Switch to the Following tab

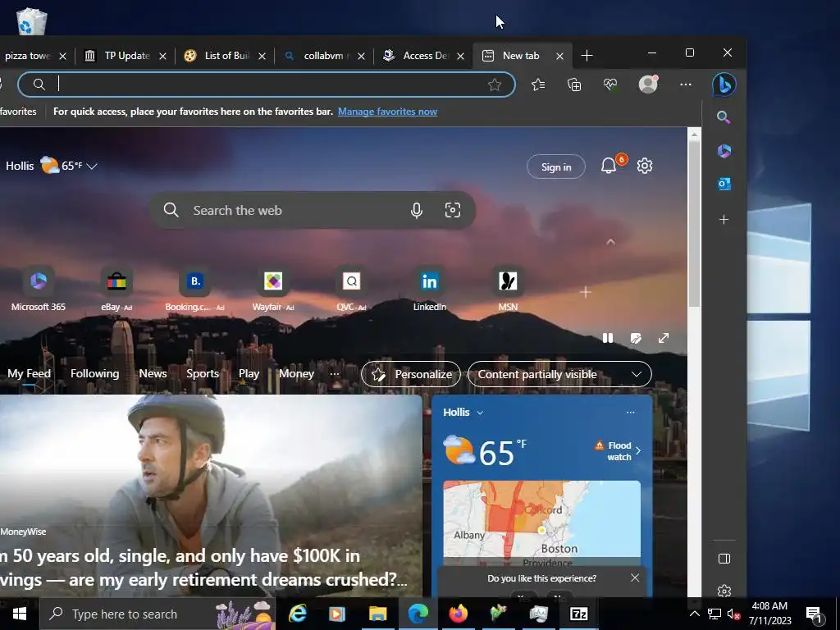(95, 374)
